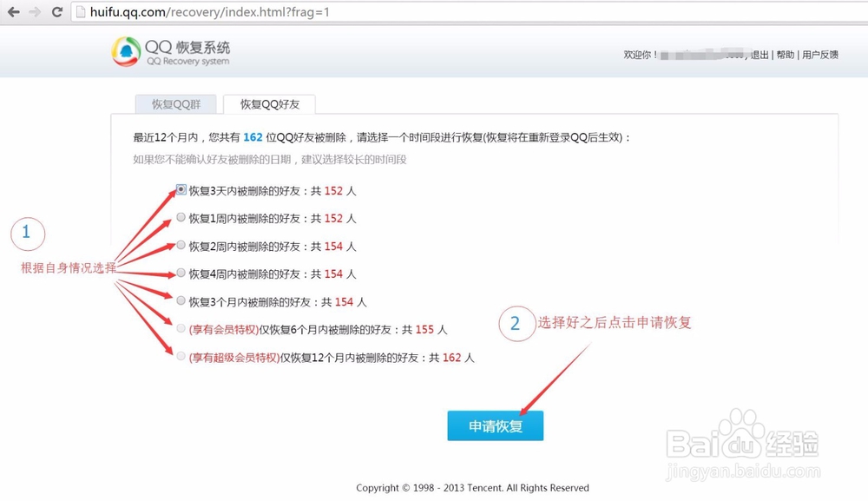
Task: Click the QQ Recovery System penguin logo
Action: [x=126, y=52]
